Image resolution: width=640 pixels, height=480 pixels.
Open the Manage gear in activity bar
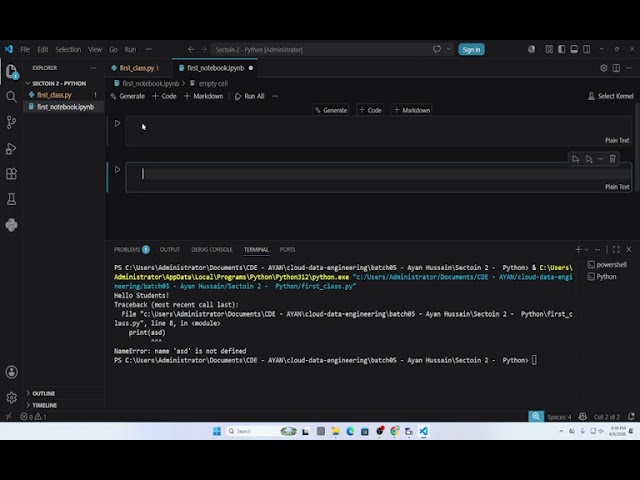tap(11, 397)
